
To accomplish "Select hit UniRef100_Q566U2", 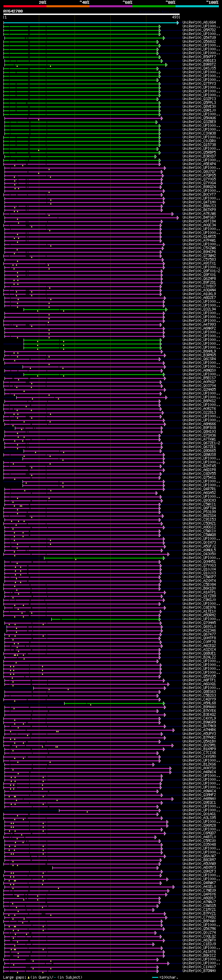I will 199,41.
